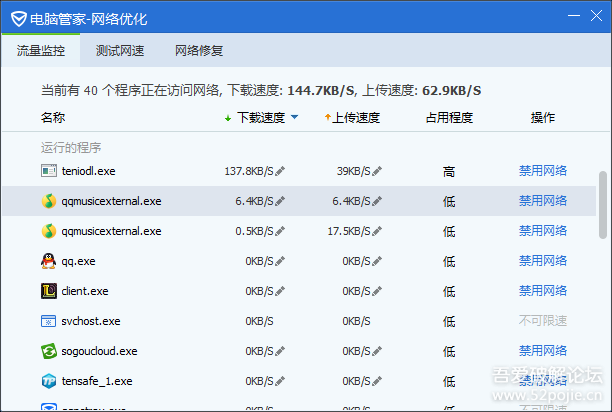Edit upload limit pencil beside 17.5KB/S

pyautogui.click(x=377, y=231)
